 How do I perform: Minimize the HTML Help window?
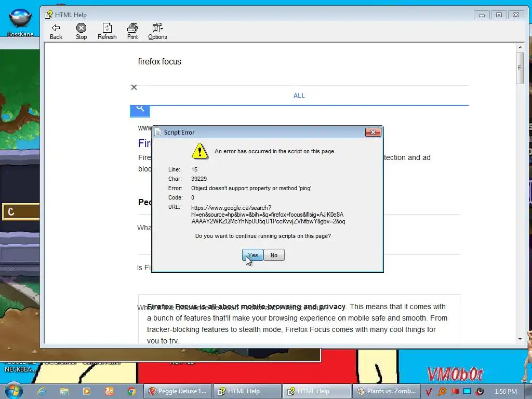coord(482,15)
